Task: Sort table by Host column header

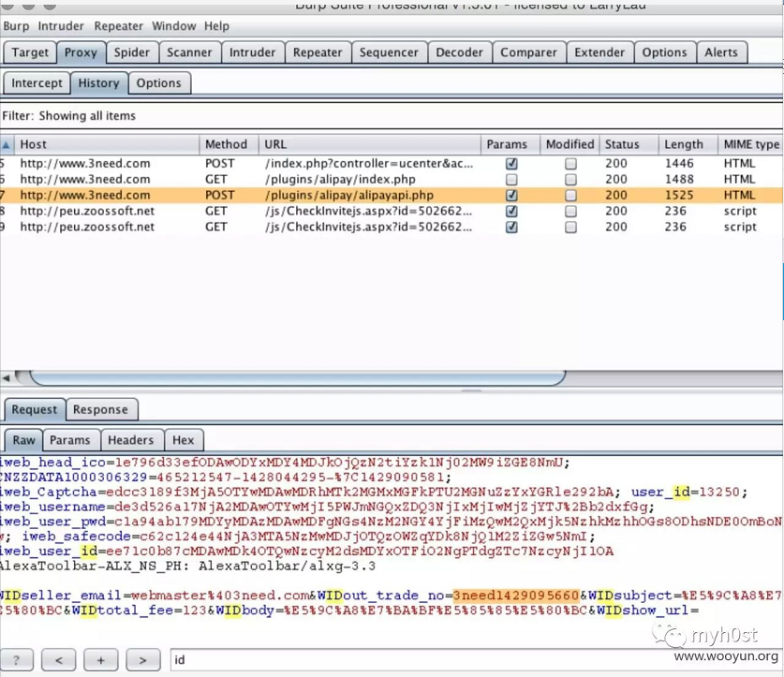Action: click(107, 144)
